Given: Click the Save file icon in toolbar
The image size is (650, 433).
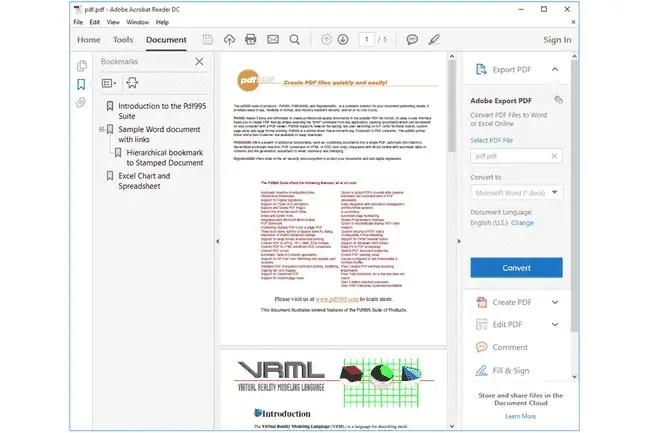Looking at the screenshot, I should pyautogui.click(x=208, y=39).
